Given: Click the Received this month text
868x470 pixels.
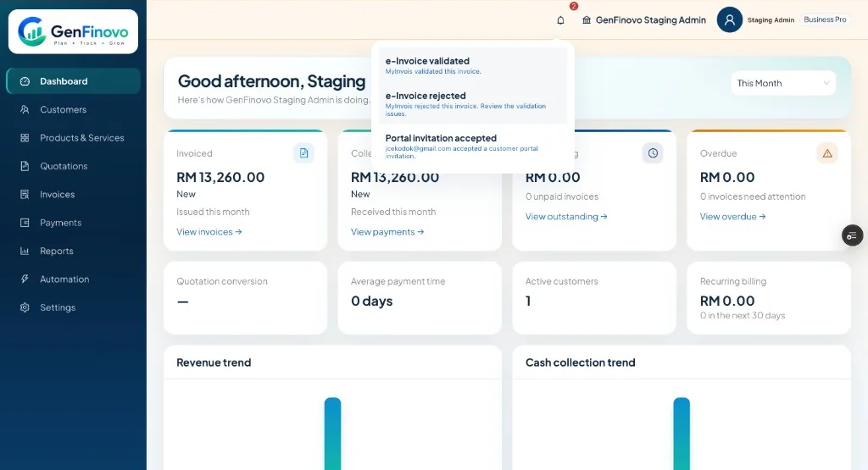Looking at the screenshot, I should (393, 212).
